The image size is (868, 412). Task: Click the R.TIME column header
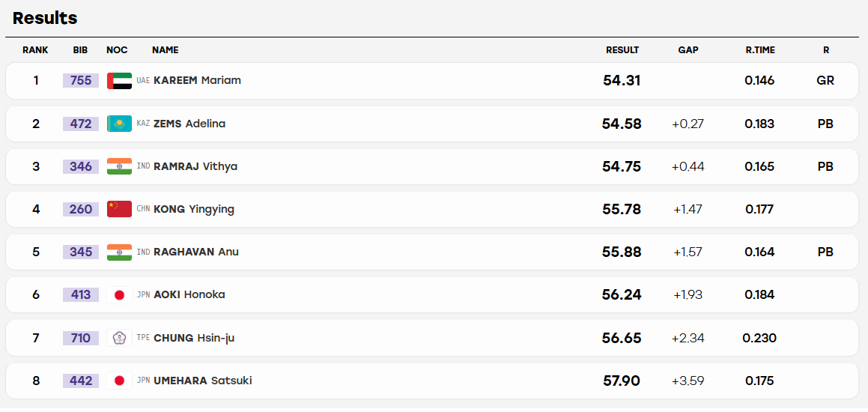pyautogui.click(x=760, y=50)
